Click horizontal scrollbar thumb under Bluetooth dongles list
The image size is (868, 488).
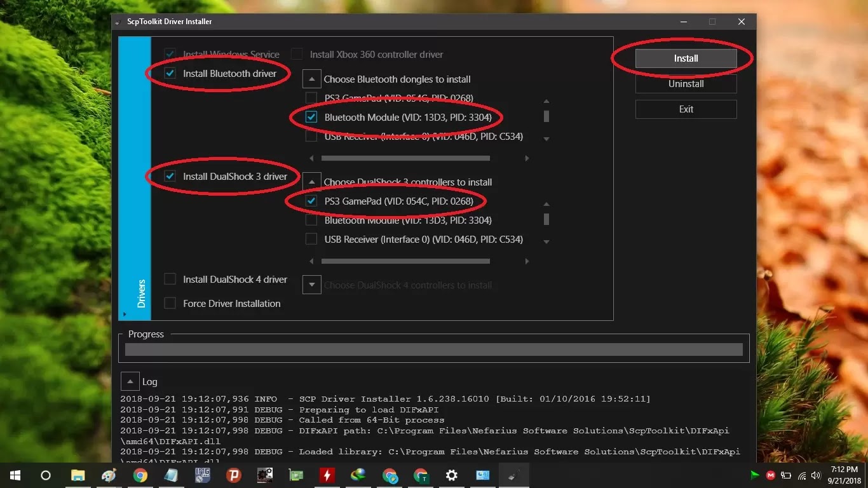tap(405, 158)
